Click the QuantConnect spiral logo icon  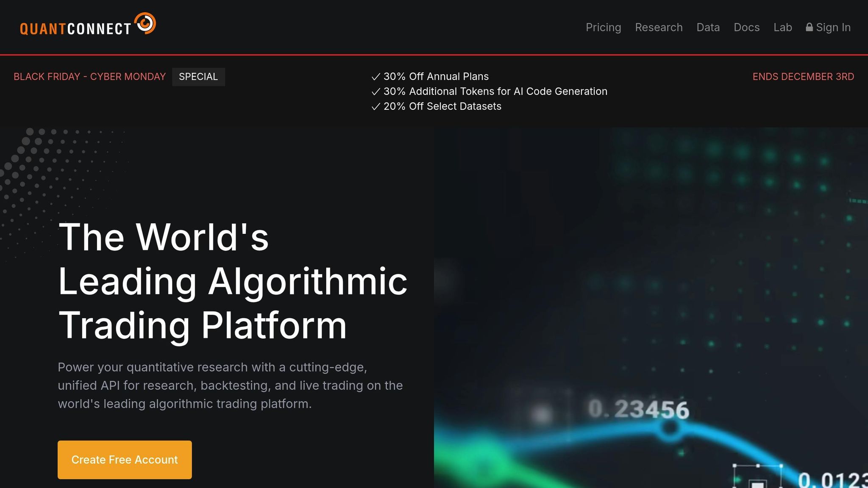pos(146,23)
